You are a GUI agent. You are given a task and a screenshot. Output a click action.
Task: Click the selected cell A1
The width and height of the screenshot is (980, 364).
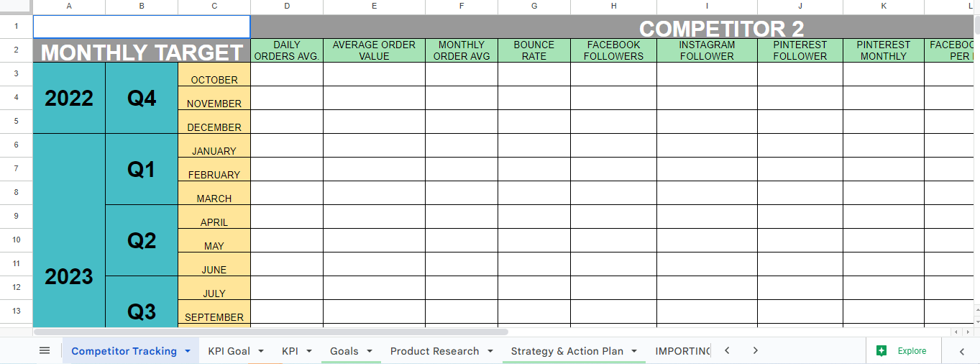click(x=141, y=27)
